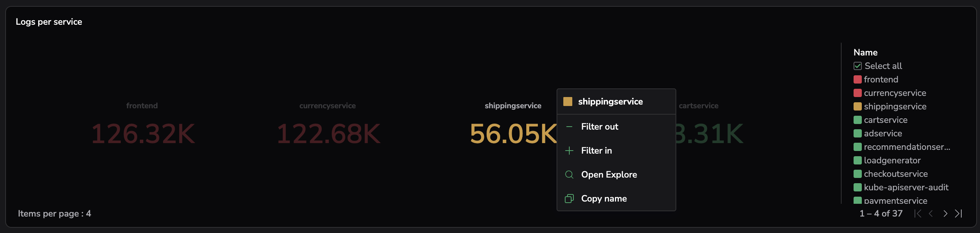Click the currencyservice red legend swatch
980x233 pixels.
(857, 93)
